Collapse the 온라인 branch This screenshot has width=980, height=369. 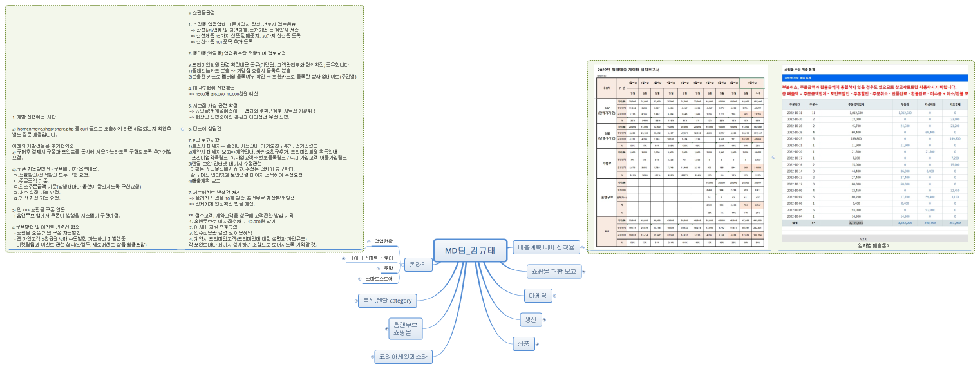(402, 265)
